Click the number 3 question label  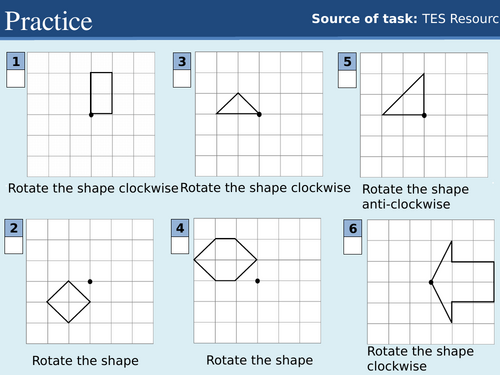[x=182, y=61]
